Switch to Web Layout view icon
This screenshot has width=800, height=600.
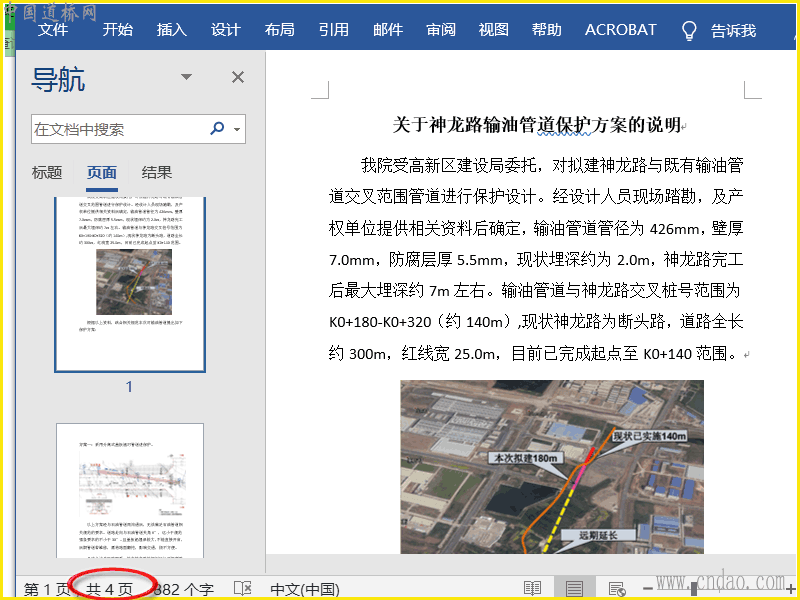tap(617, 588)
